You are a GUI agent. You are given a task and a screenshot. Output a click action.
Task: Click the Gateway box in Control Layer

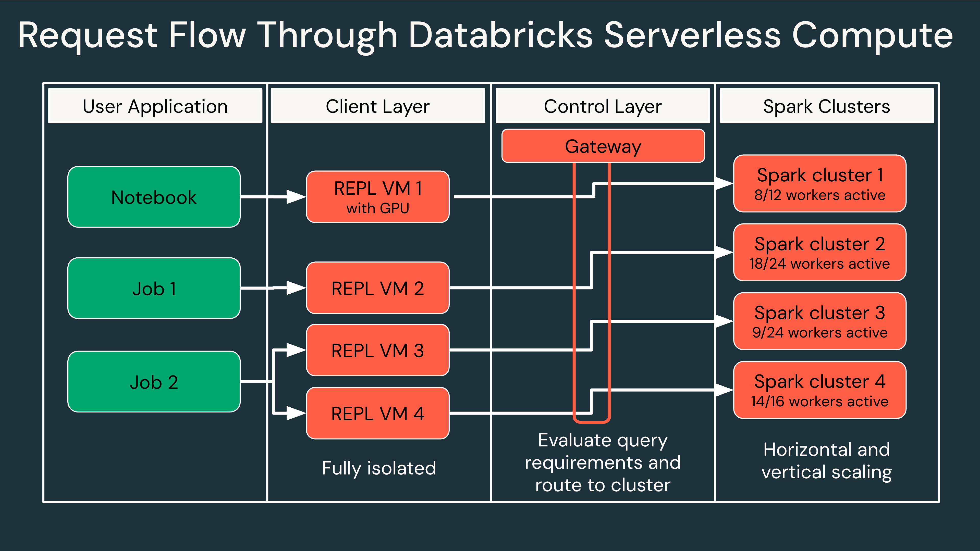click(x=603, y=146)
